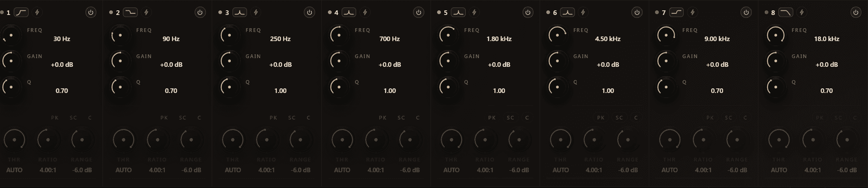The image size is (868, 188).
Task: Click band 4 C button
Action: (x=418, y=118)
